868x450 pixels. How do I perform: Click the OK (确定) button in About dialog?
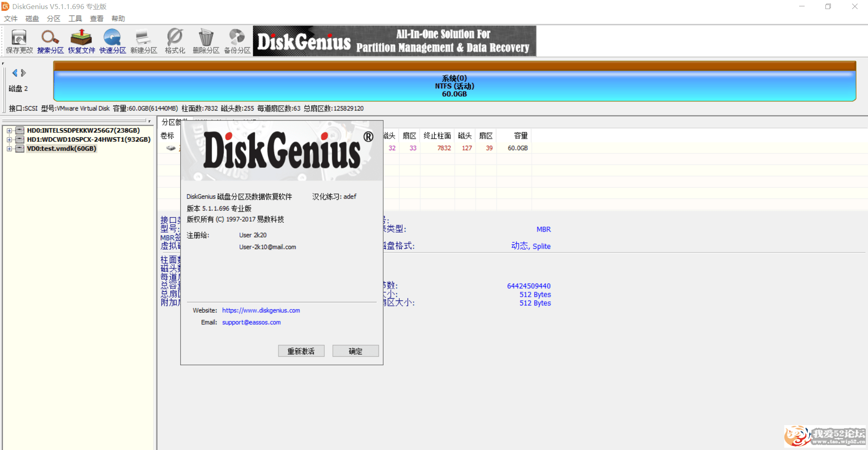355,351
